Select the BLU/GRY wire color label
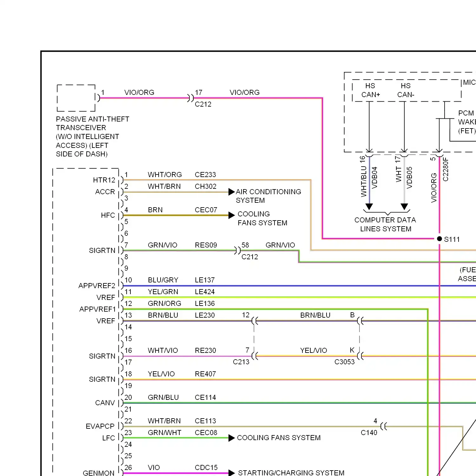The height and width of the screenshot is (476, 476). [163, 280]
